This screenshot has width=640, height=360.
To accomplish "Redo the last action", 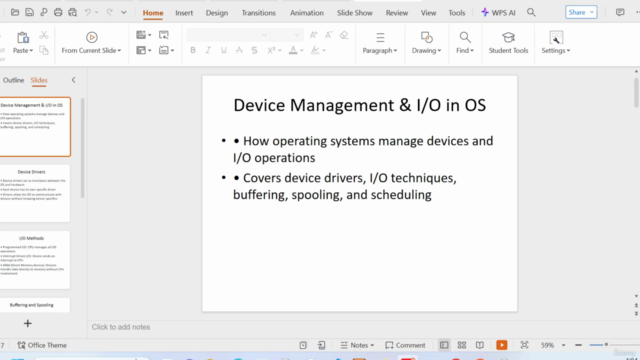I will click(109, 12).
